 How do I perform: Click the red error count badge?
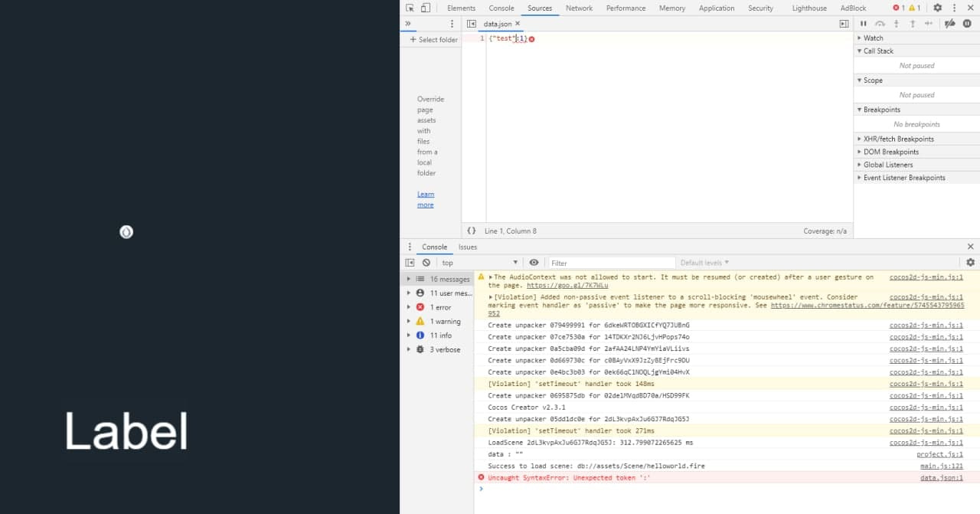point(899,8)
